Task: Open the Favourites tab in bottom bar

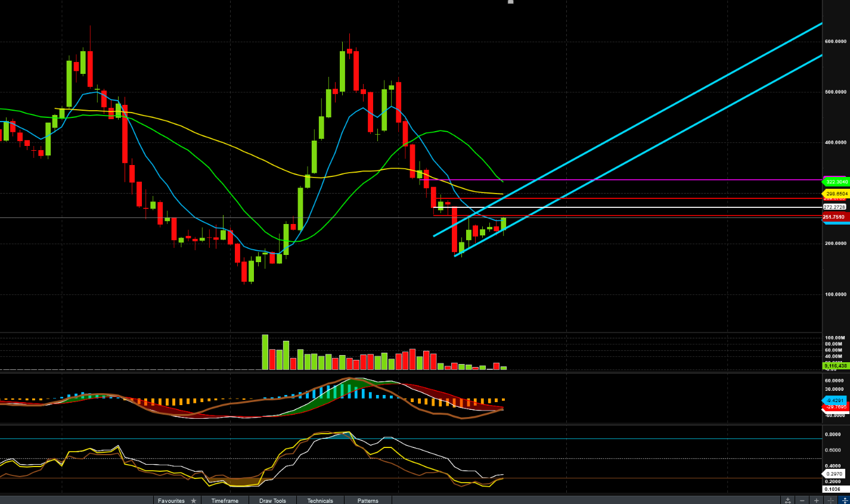Action: point(177,500)
